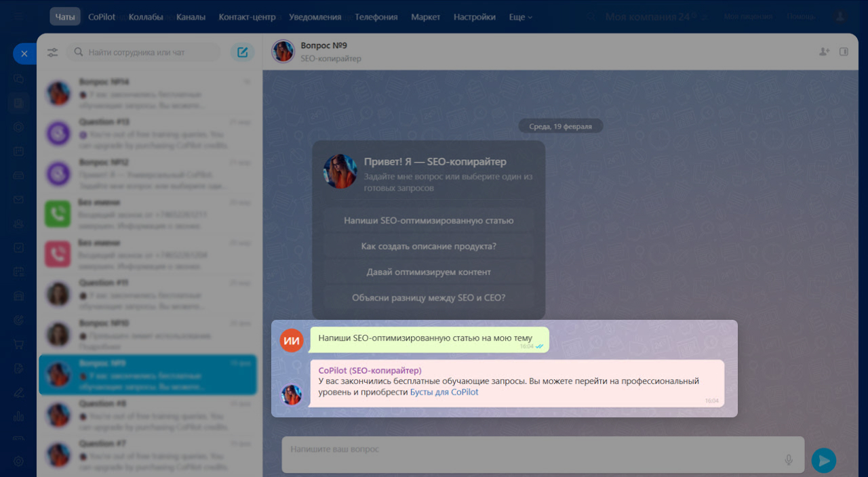Create a new chat with pencil icon
Screen dimensions: 868x477
[243, 52]
